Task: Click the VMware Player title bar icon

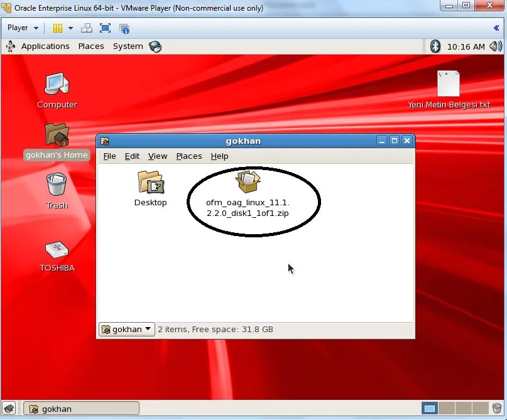Action: 6,8
